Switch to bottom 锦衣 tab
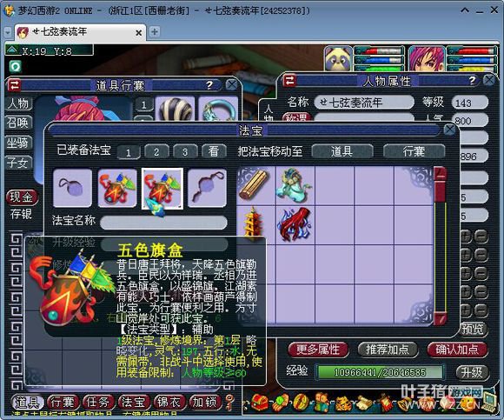This screenshot has width=504, height=420. (169, 402)
